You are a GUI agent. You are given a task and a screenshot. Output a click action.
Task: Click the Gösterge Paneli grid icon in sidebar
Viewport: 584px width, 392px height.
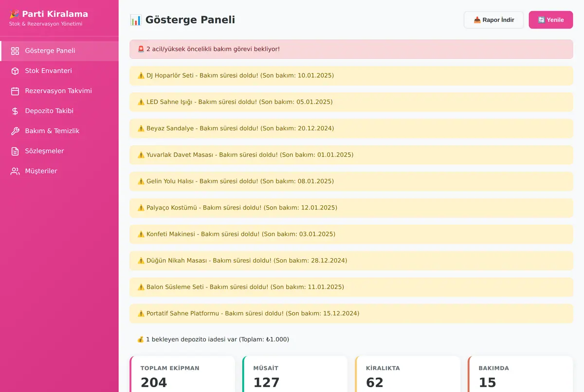point(15,51)
